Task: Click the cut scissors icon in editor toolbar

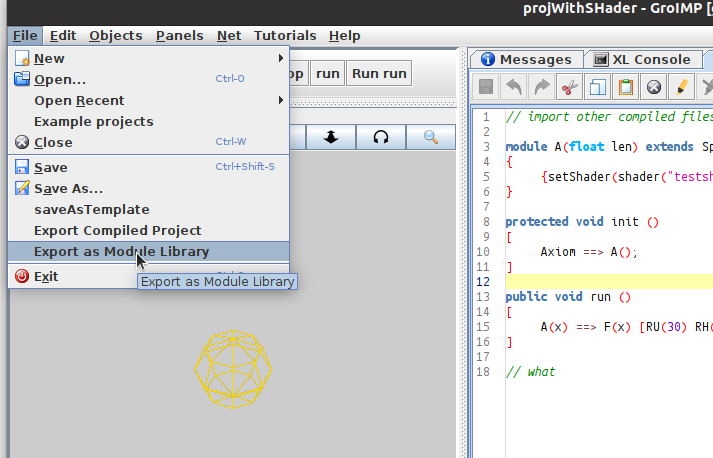Action: (x=570, y=87)
